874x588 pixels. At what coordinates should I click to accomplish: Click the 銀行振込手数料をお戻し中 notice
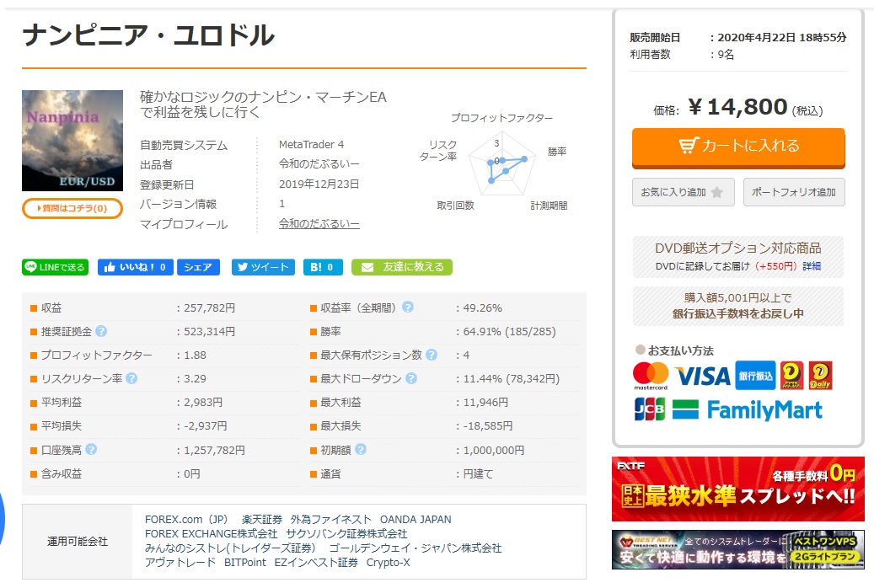pos(738,306)
